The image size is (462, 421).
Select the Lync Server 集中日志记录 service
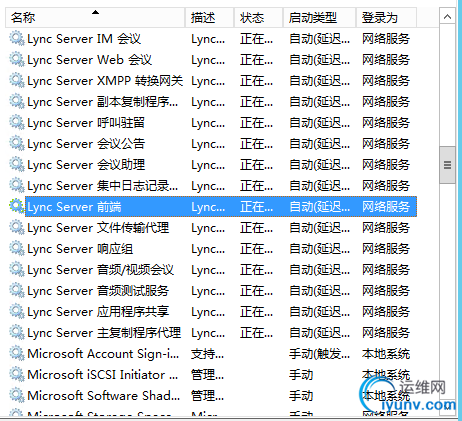pyautogui.click(x=103, y=186)
